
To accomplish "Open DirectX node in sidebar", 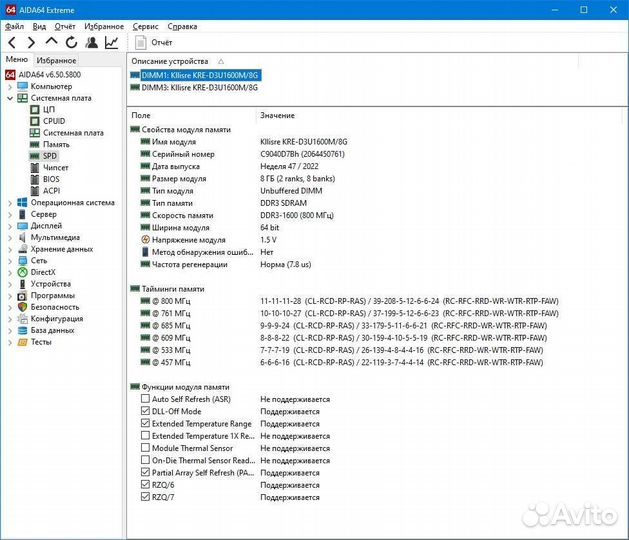I will (43, 272).
